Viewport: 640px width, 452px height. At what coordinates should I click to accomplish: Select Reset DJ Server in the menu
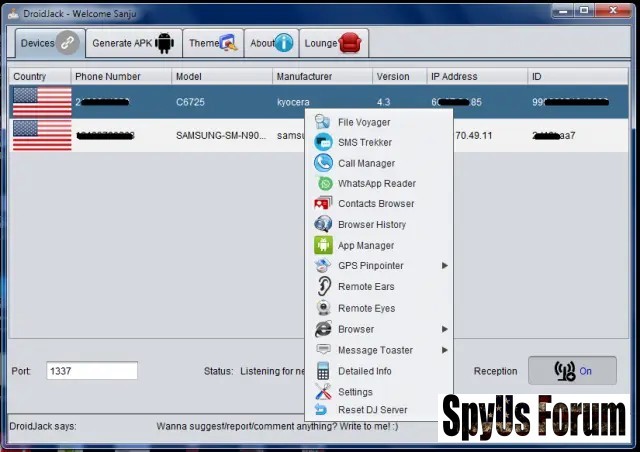[x=372, y=410]
